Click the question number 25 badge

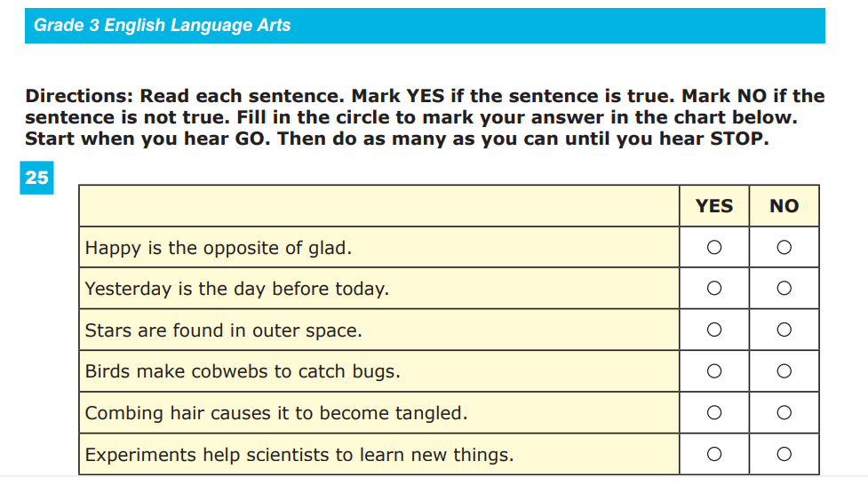37,178
